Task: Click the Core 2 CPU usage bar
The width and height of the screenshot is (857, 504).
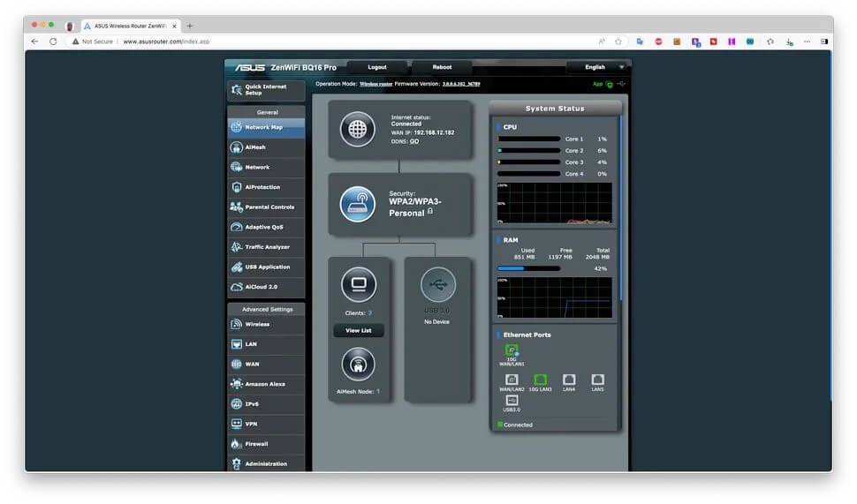Action: pos(528,151)
